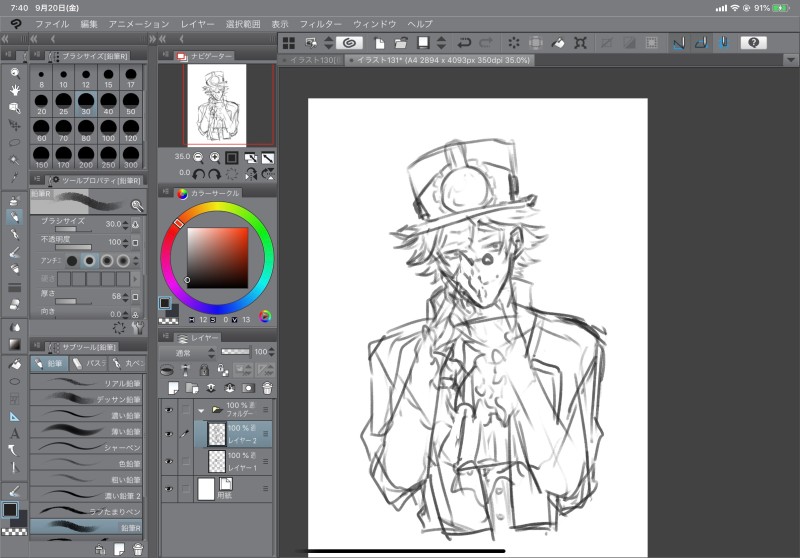Switch to the イラスト130 canvas tab

312,60
